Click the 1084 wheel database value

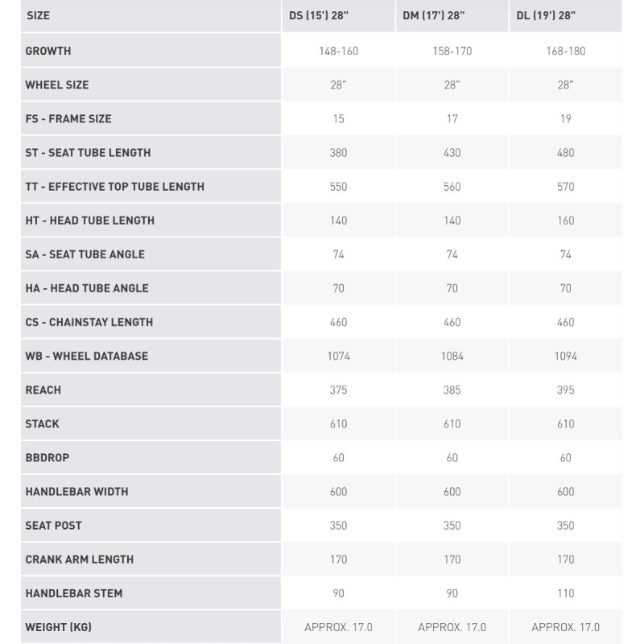[452, 356]
